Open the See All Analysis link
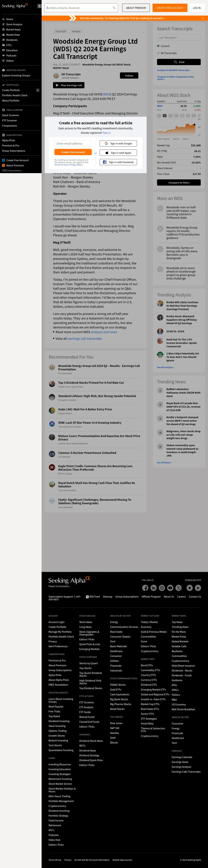The image size is (208, 868). (166, 367)
